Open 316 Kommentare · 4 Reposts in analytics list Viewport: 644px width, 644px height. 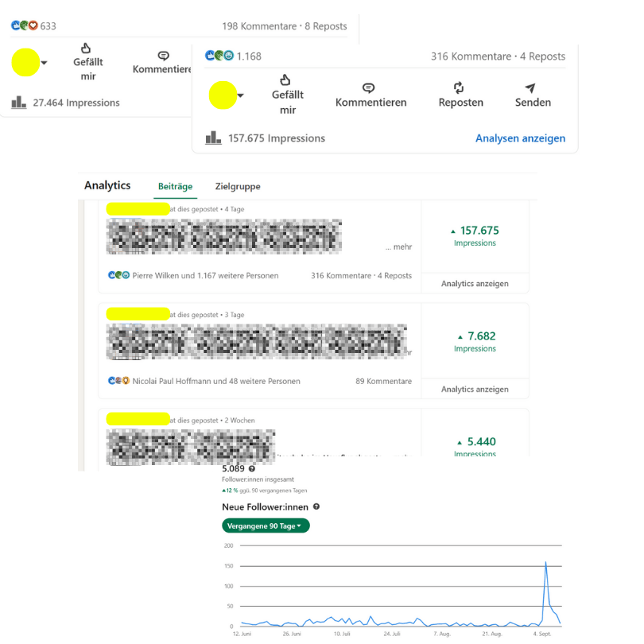coord(361,276)
